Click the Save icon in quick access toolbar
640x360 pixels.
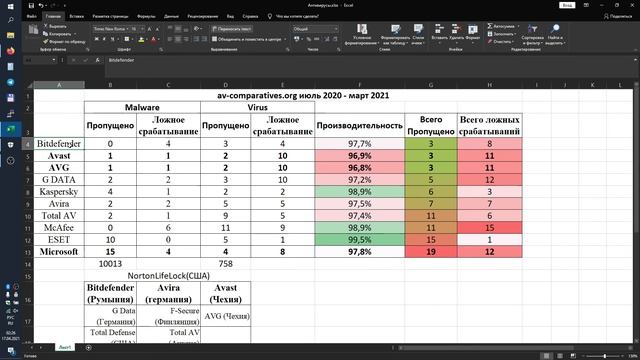[31, 5]
